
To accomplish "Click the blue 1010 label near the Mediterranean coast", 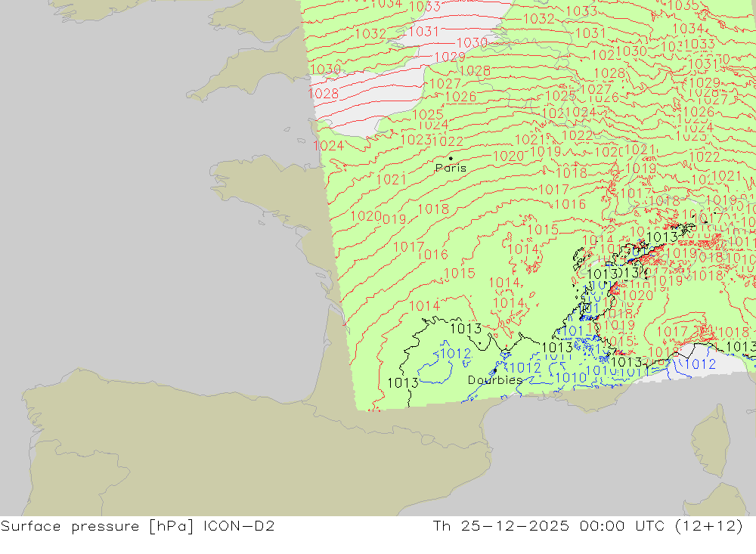I will [x=570, y=378].
